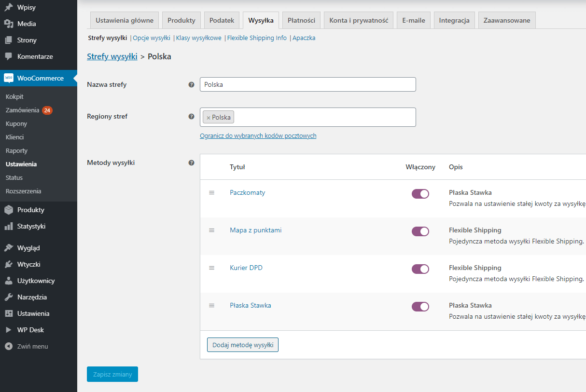Open the Opcje wysyłki sub-tab
Screen dimensions: 586x392
[152, 38]
